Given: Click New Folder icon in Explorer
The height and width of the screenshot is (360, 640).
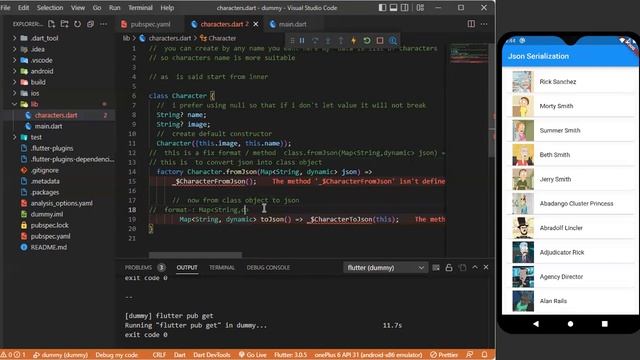Looking at the screenshot, I should coord(64,24).
